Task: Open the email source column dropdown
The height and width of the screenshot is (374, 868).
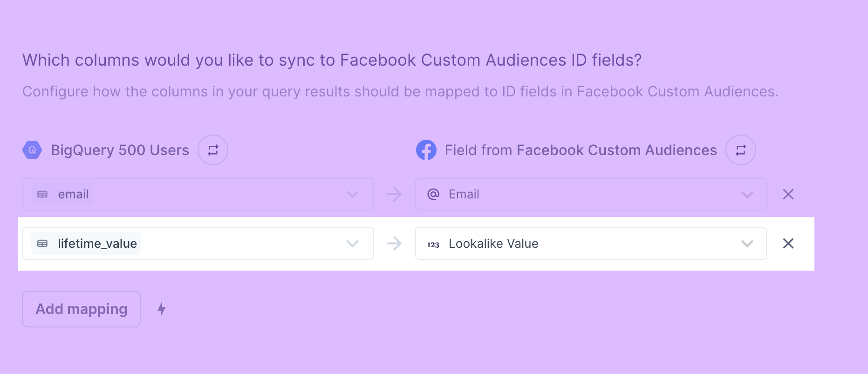Action: 198,194
